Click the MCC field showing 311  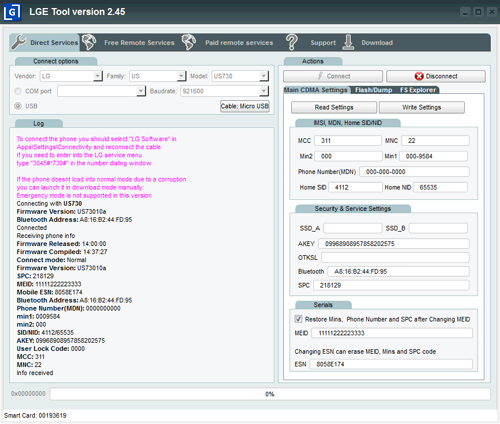tap(348, 140)
